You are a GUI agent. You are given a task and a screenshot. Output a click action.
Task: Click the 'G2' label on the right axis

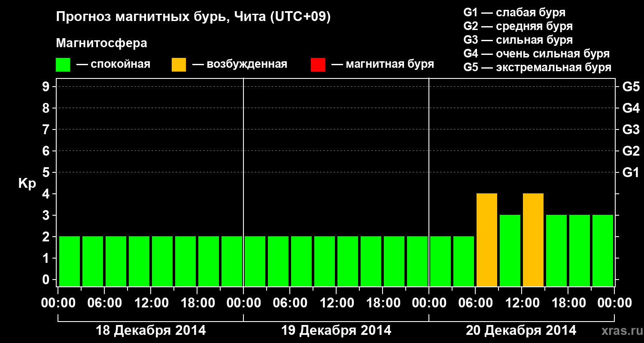(631, 151)
